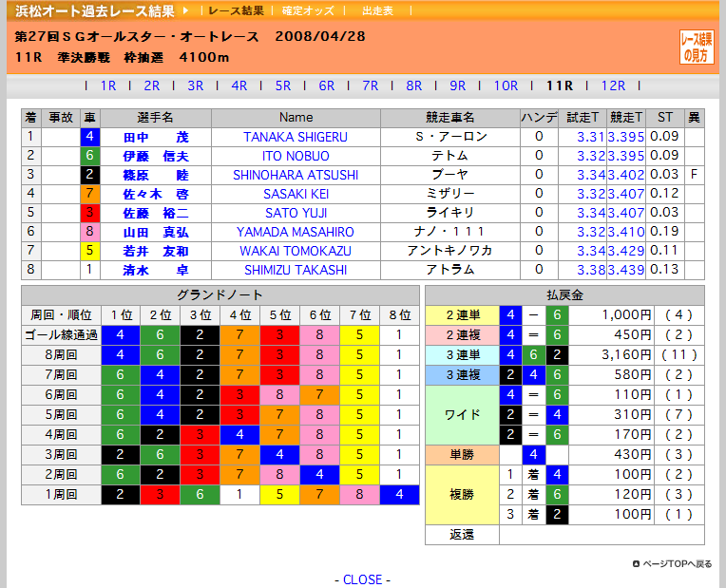The width and height of the screenshot is (726, 588).
Task: Switch to race 2R
Action: point(152,85)
